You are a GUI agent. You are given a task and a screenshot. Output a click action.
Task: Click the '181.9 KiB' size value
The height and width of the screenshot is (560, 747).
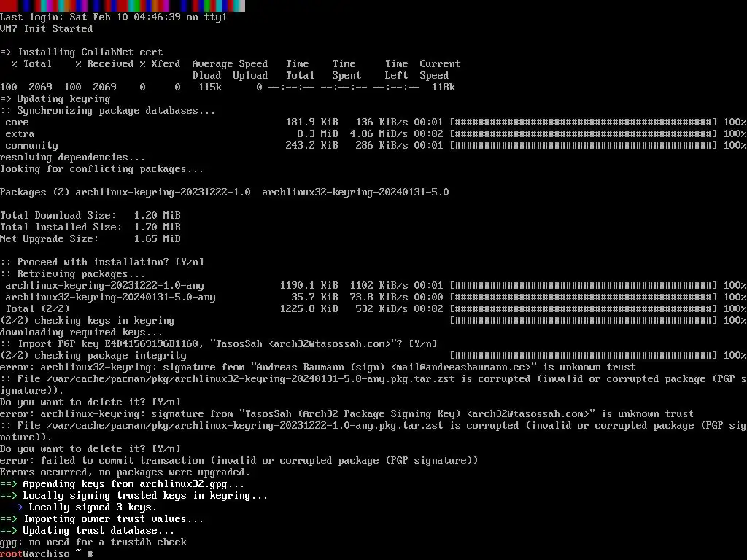311,122
